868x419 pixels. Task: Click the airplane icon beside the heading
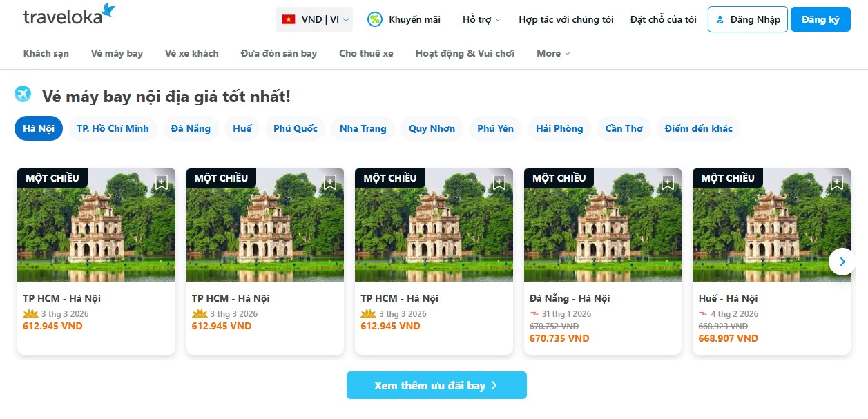[23, 94]
